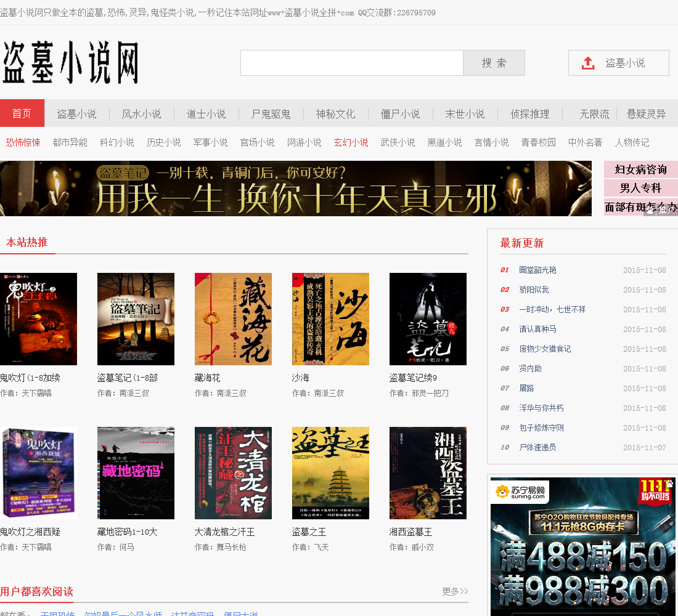This screenshot has width=678, height=616.
Task: Go to 科幻小说 sub-category
Action: [116, 142]
